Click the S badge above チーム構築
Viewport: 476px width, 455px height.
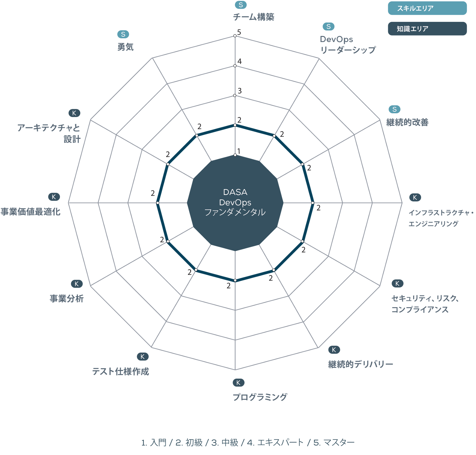point(240,5)
